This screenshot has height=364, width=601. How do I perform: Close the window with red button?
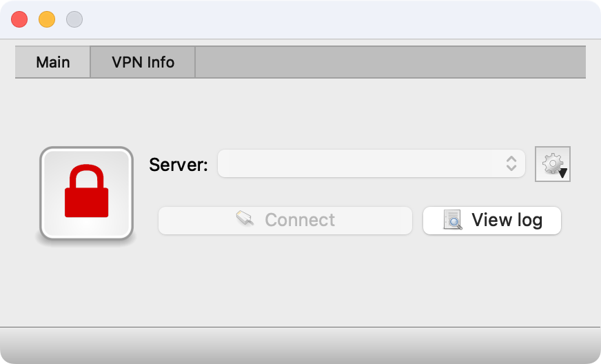pyautogui.click(x=19, y=19)
